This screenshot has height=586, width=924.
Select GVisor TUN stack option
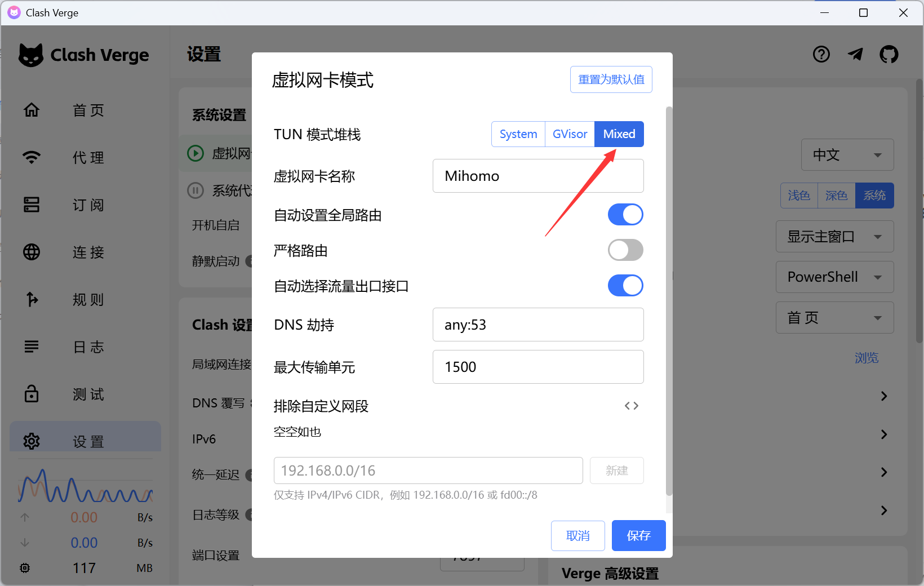pyautogui.click(x=570, y=134)
